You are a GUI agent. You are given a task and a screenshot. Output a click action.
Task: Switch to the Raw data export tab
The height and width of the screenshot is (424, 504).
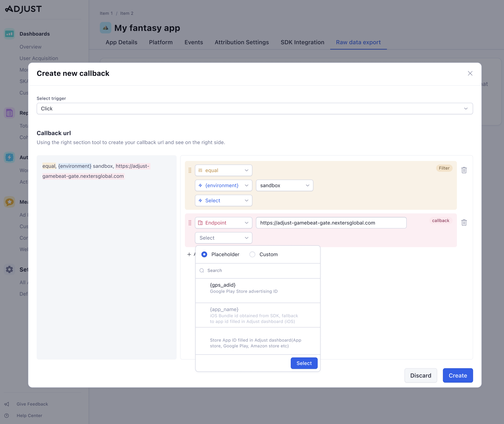pyautogui.click(x=358, y=42)
